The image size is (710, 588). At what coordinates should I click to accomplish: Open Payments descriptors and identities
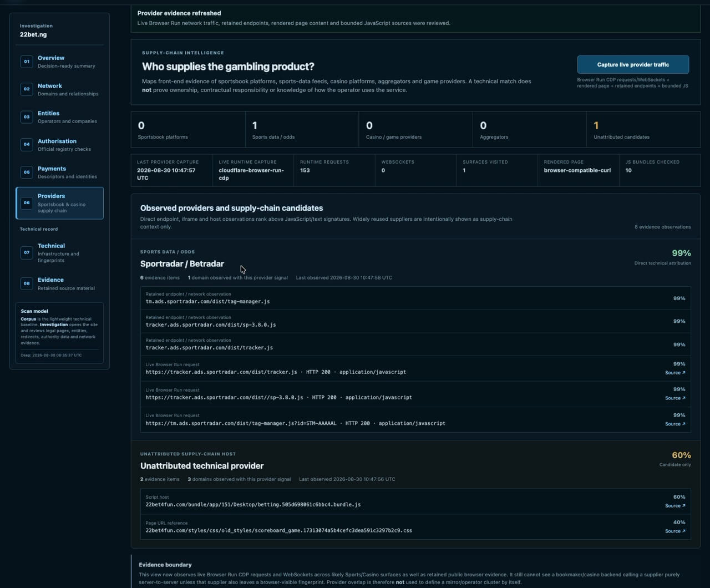(59, 173)
